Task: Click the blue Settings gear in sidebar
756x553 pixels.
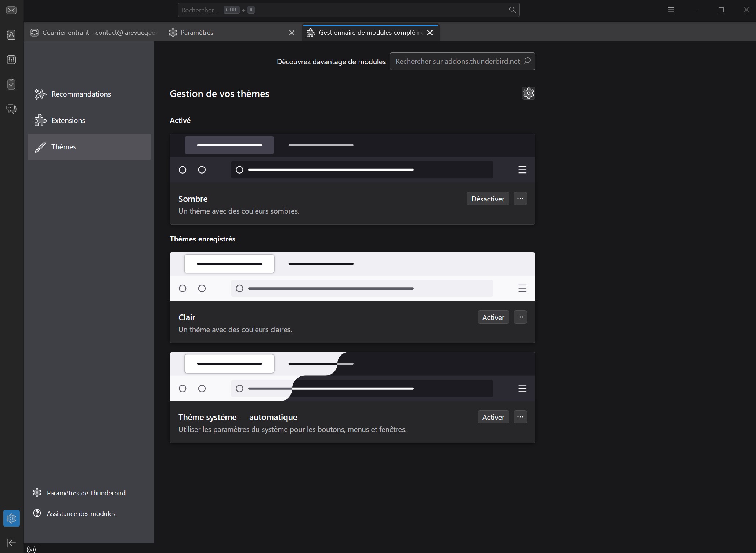Action: tap(11, 518)
